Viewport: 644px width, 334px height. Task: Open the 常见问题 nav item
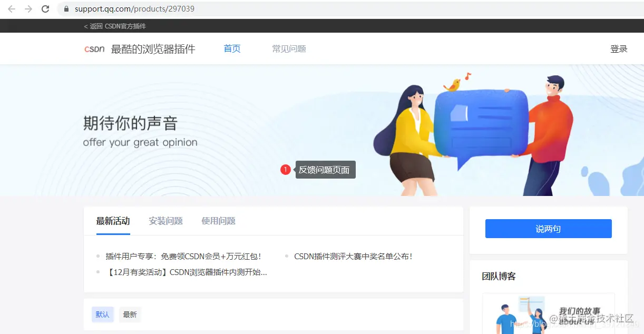tap(289, 48)
